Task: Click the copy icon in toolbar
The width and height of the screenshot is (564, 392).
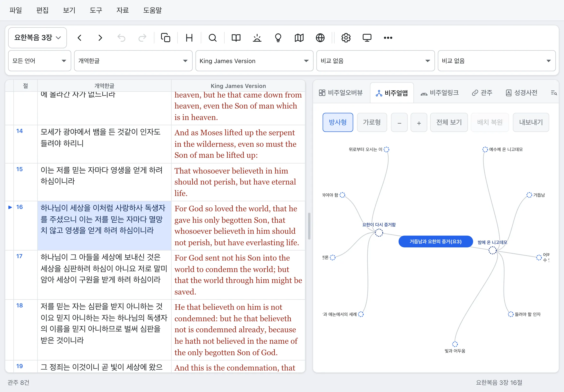Action: [x=166, y=38]
